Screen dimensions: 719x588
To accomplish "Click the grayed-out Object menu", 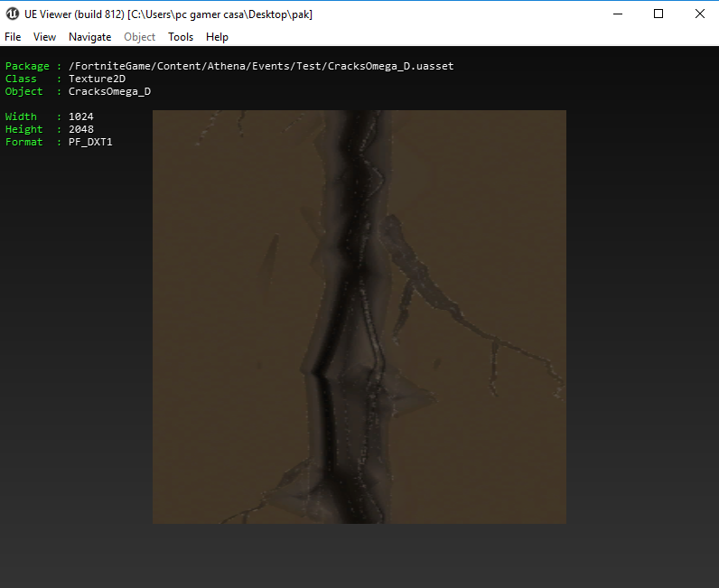I will pos(139,37).
